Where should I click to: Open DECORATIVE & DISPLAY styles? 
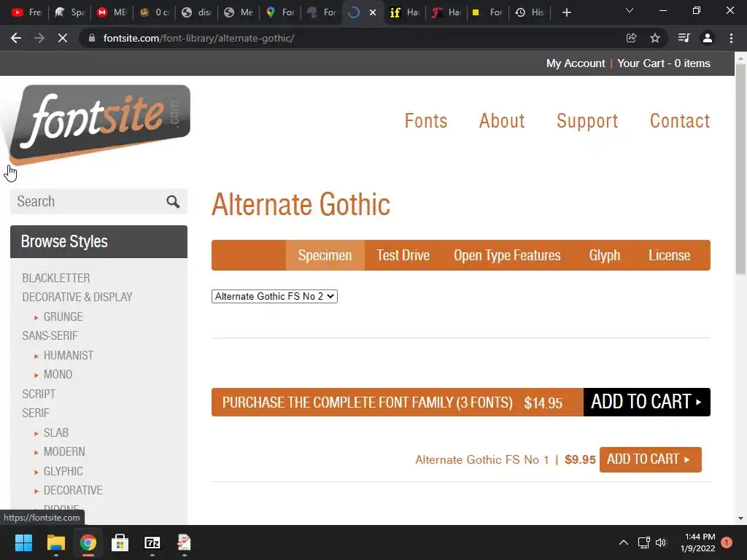77,297
